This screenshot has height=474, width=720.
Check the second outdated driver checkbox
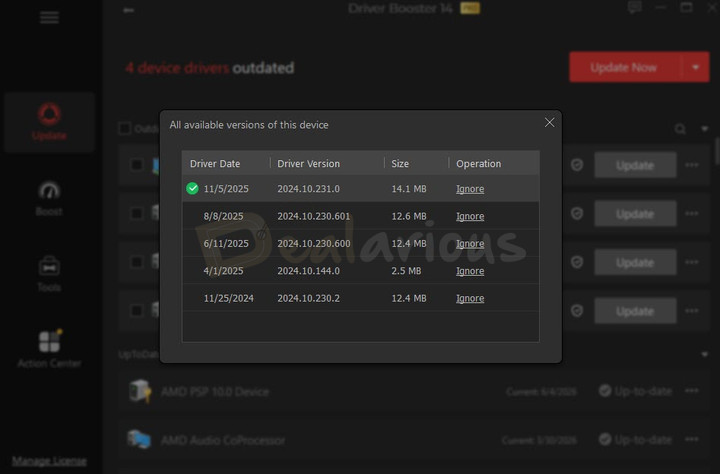point(136,213)
